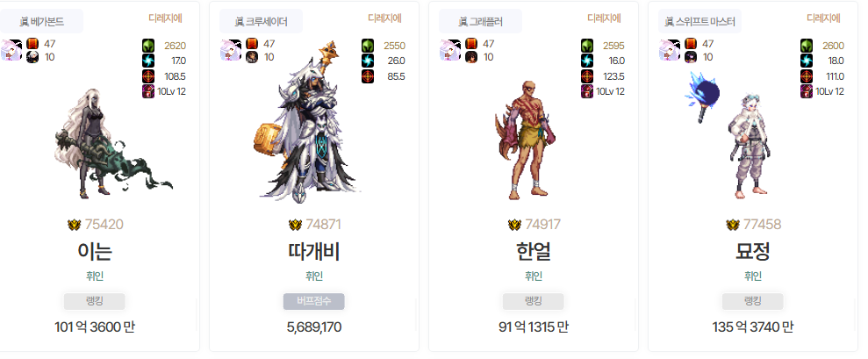Click the 베가본드 job class badge
868x359 pixels.
point(41,22)
